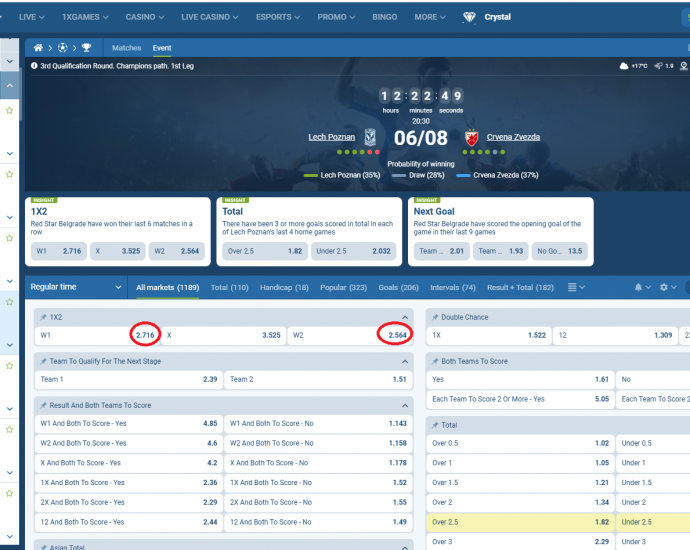Pin Result And Both Teams To Score

coord(43,405)
